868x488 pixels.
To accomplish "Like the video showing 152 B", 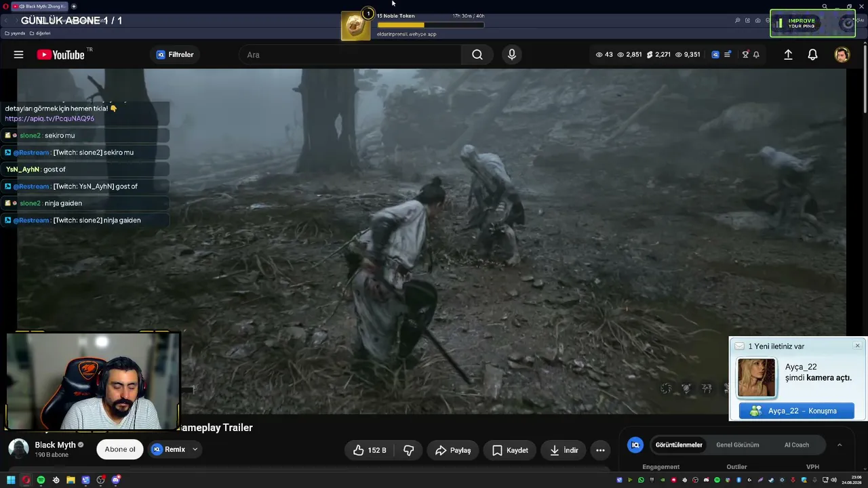I will [370, 450].
